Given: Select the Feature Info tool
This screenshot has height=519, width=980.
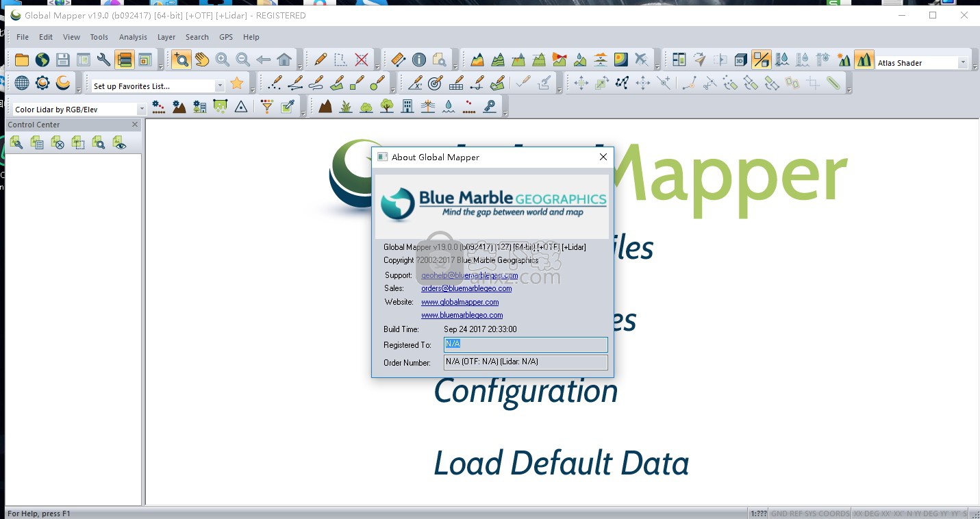Looking at the screenshot, I should point(419,60).
